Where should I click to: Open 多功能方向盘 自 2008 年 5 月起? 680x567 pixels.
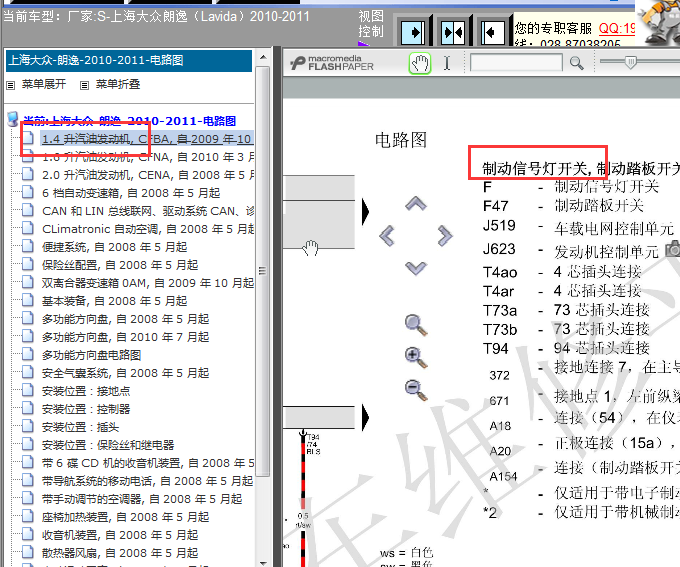point(125,319)
